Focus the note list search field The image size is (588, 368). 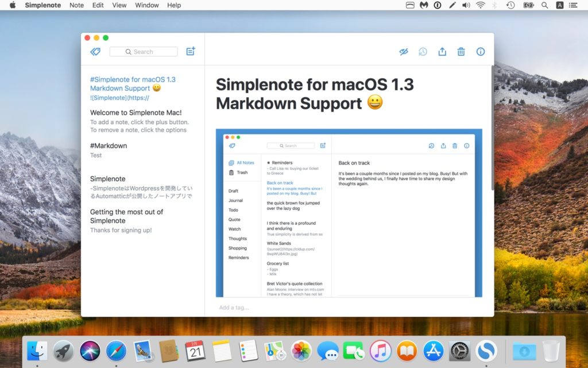(x=143, y=51)
